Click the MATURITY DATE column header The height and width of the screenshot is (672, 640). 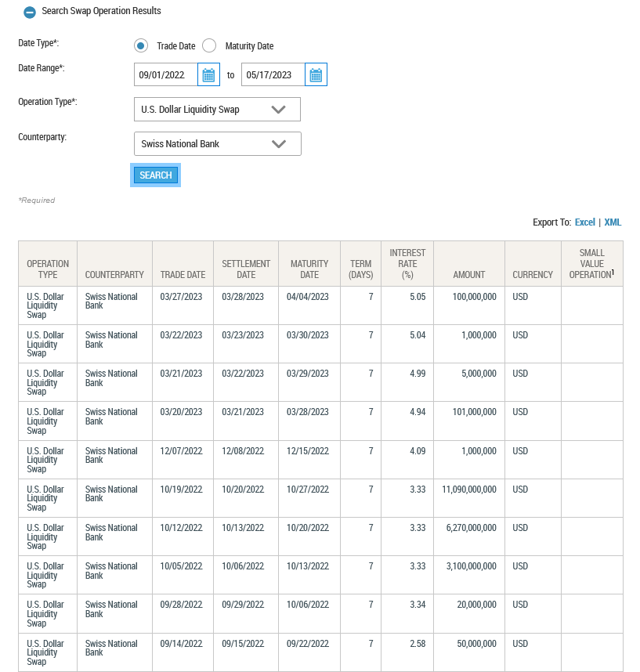pyautogui.click(x=309, y=264)
